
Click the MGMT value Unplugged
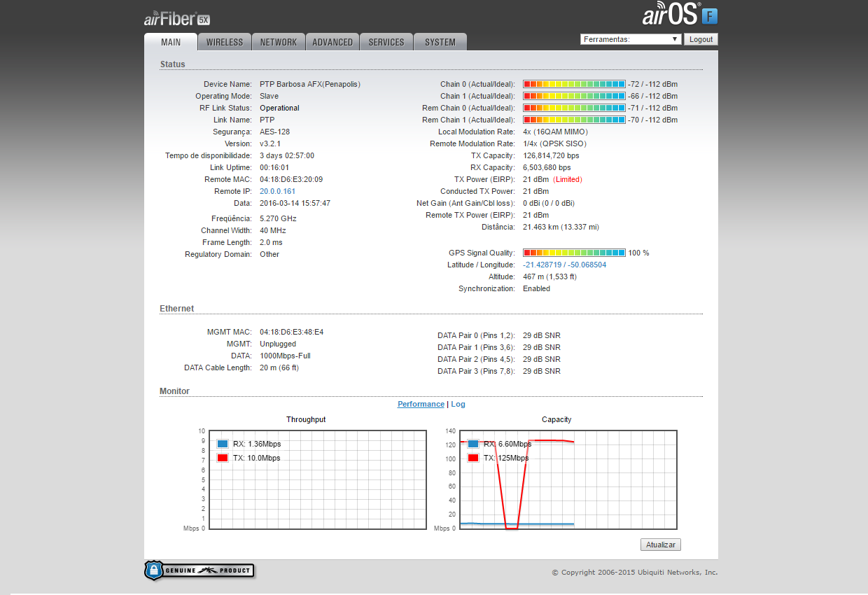[278, 344]
